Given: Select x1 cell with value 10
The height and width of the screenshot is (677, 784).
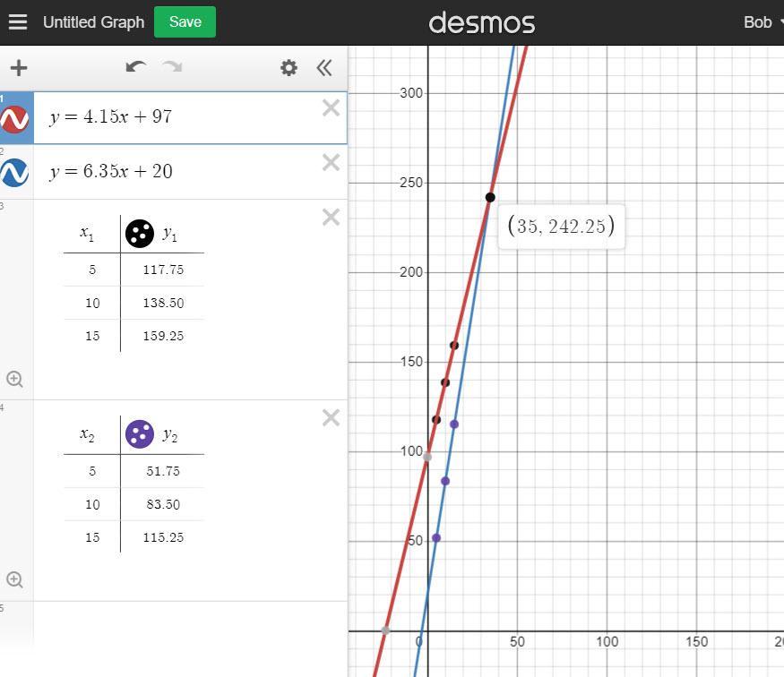Looking at the screenshot, I should (x=92, y=303).
